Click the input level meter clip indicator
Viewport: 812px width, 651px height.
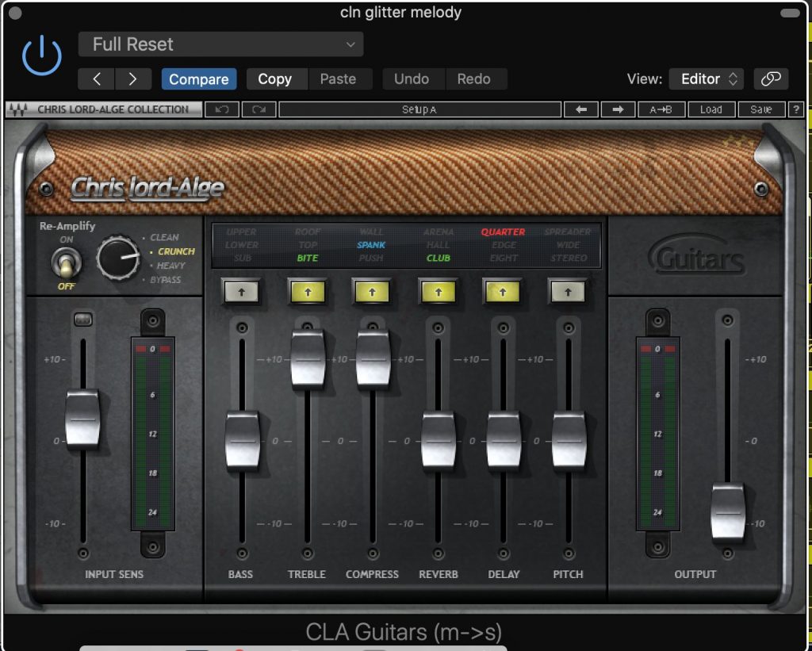coord(153,349)
